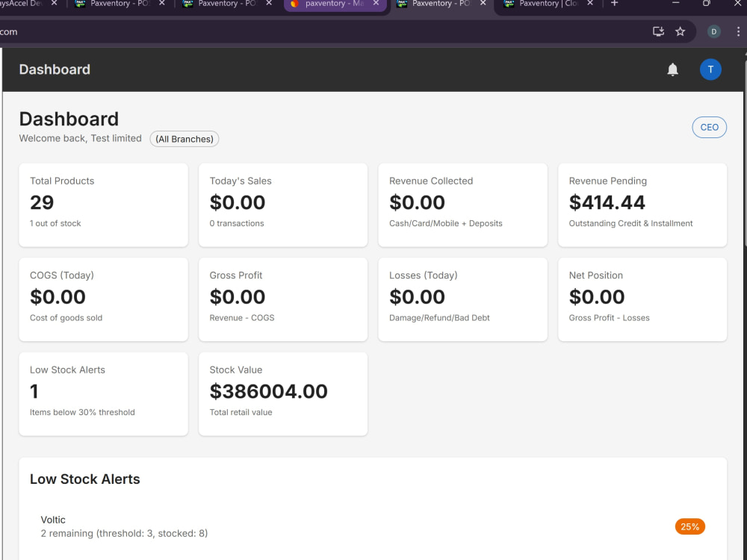This screenshot has height=560, width=747.
Task: Click the (All Branches) chip
Action: pos(185,139)
